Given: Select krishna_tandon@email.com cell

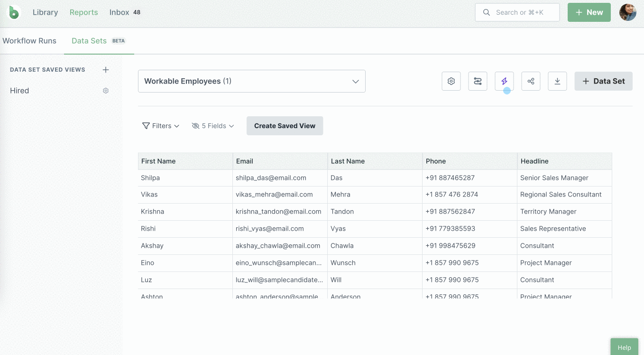Looking at the screenshot, I should pos(280,212).
